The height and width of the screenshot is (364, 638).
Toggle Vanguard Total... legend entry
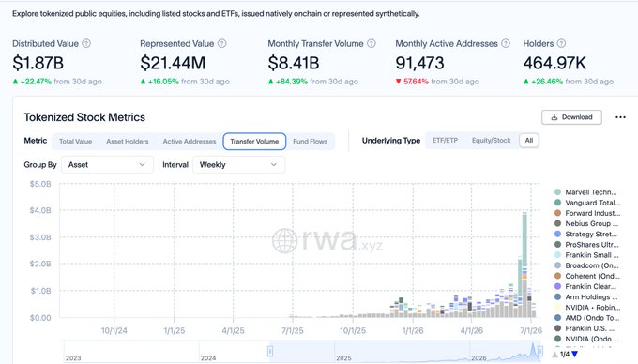[x=587, y=203]
